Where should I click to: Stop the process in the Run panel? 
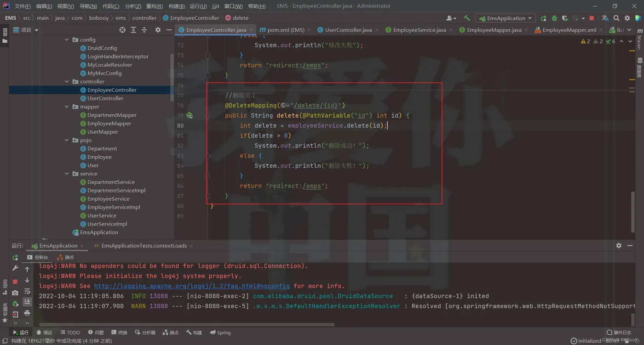point(15,281)
